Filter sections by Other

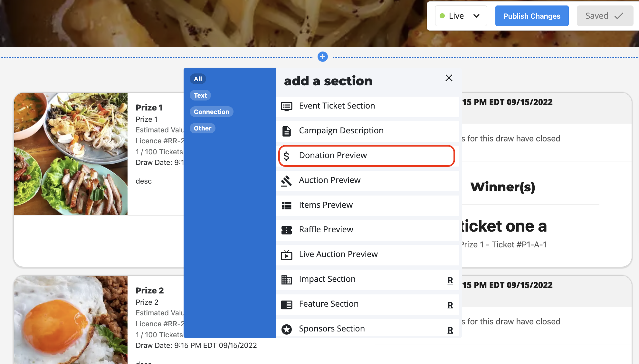pos(202,128)
